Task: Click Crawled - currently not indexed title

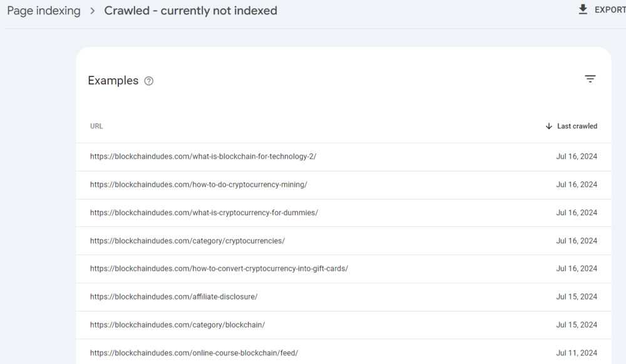Action: tap(190, 11)
